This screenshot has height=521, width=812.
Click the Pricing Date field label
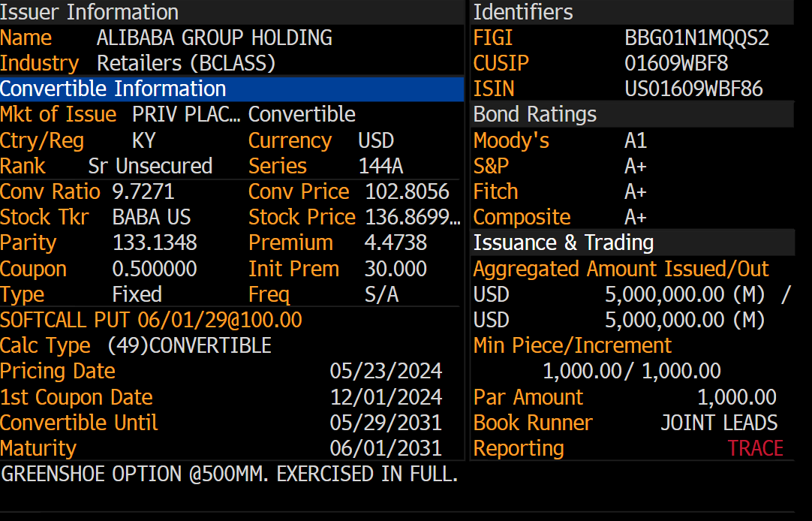tap(58, 372)
